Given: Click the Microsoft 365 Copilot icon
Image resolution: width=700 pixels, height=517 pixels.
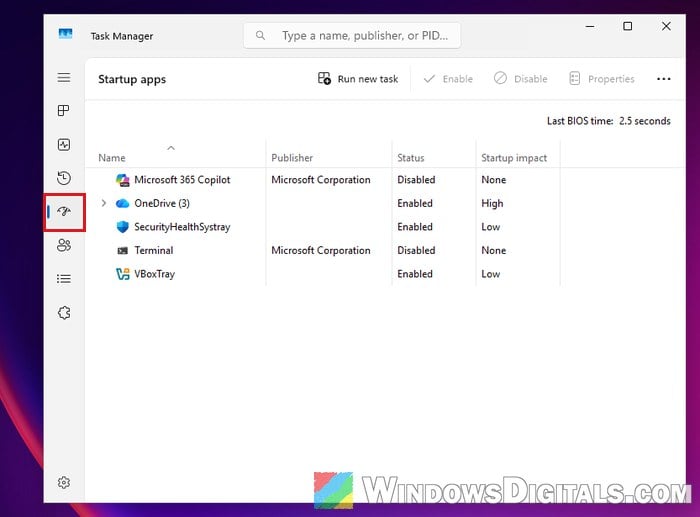Looking at the screenshot, I should 122,180.
